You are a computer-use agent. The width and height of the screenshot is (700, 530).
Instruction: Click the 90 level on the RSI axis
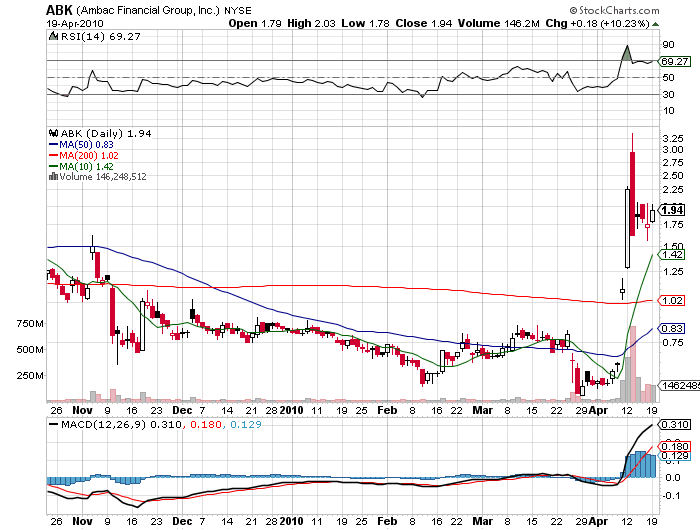[x=668, y=45]
